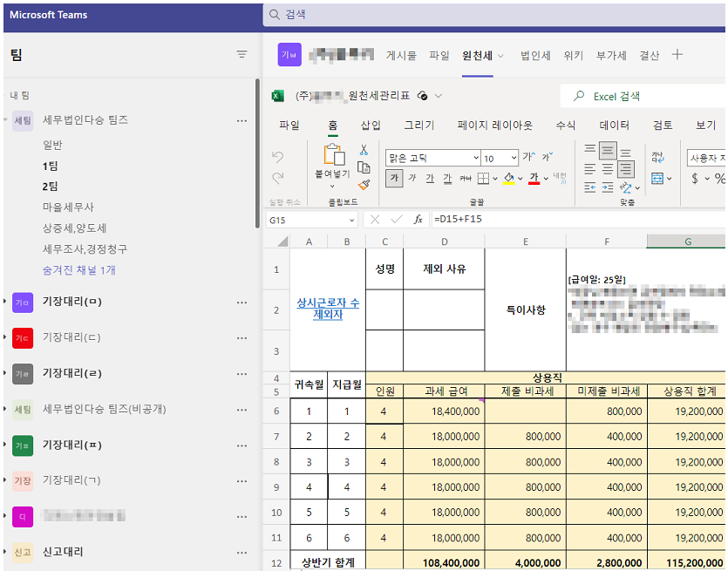This screenshot has height=571, width=728.
Task: Expand the 기장대리(ㅁ) team
Action: tap(4, 302)
